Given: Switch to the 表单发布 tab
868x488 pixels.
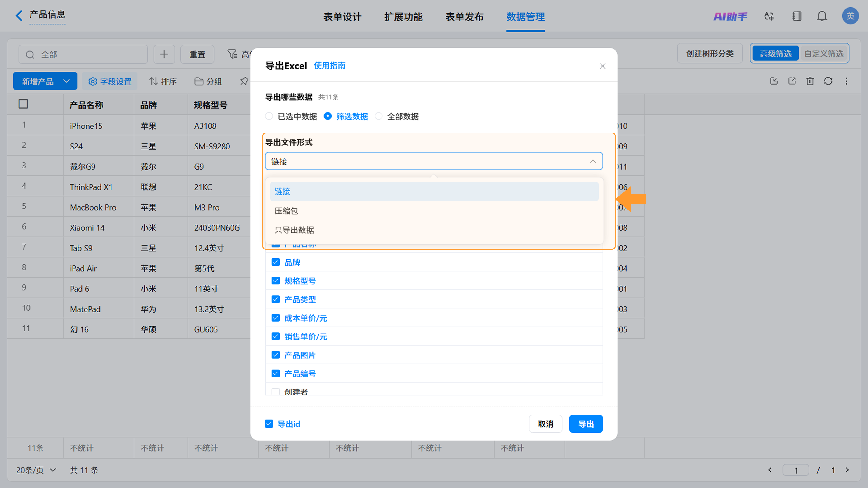Looking at the screenshot, I should coord(464,17).
